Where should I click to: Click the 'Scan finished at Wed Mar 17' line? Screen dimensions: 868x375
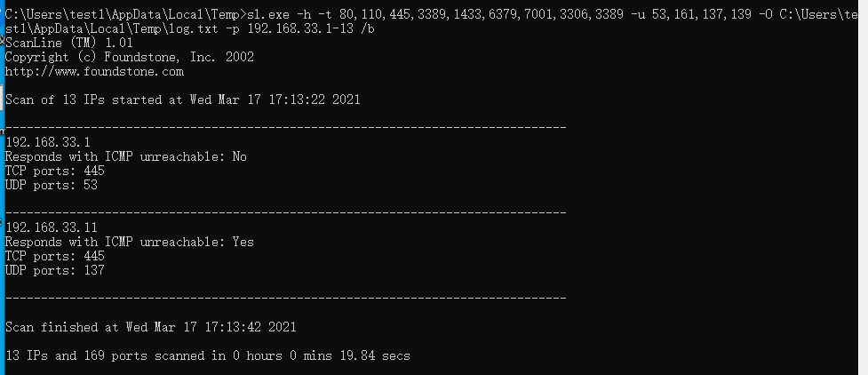coord(150,327)
